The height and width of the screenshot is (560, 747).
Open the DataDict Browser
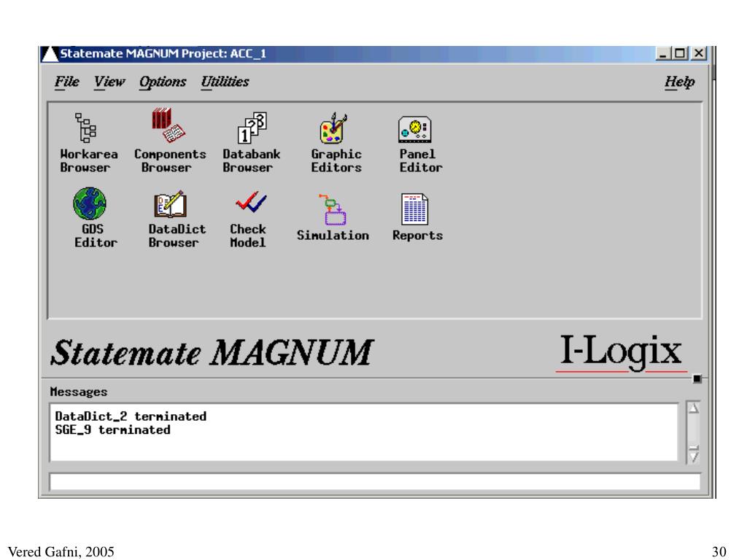[x=170, y=204]
